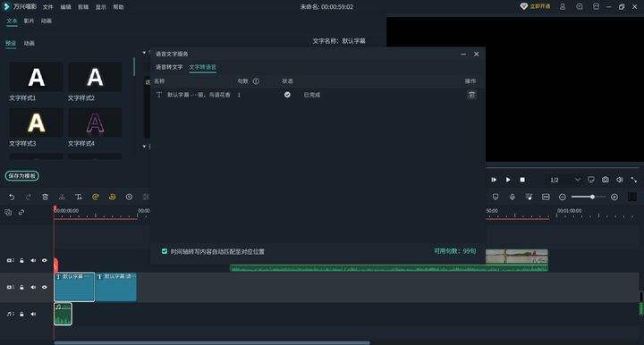
Task: Click the delete icon in the 已完成 task row
Action: pos(472,95)
